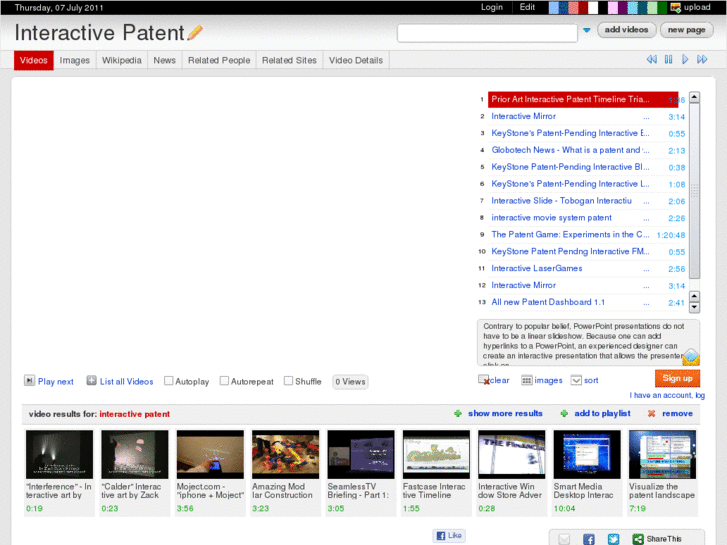Screen dimensions: 727x545
Task: Pick the dark red color swatch
Action: pos(583,7)
